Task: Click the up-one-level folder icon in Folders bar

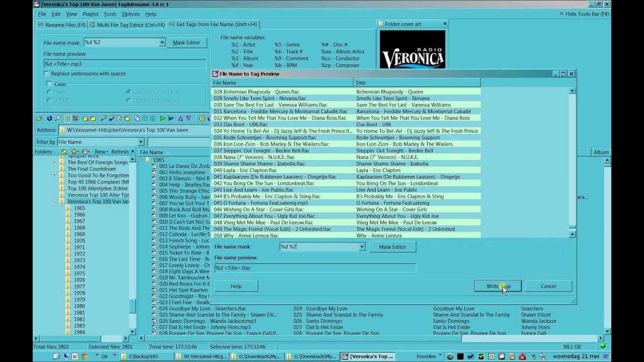Action: [x=64, y=151]
